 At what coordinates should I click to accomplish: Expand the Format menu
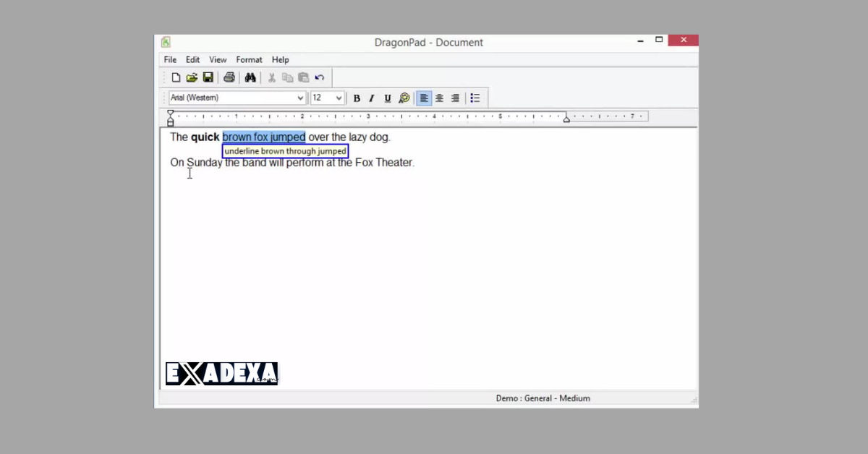(249, 59)
